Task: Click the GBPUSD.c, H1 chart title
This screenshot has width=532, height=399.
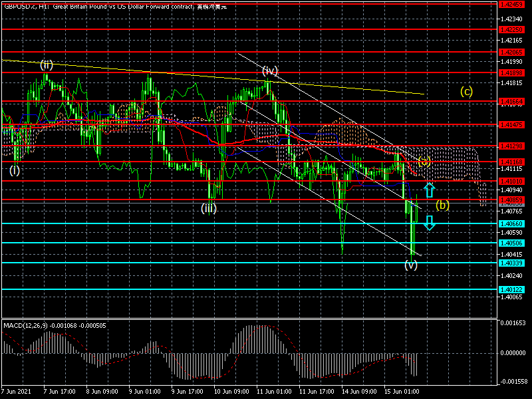Action: click(27, 6)
